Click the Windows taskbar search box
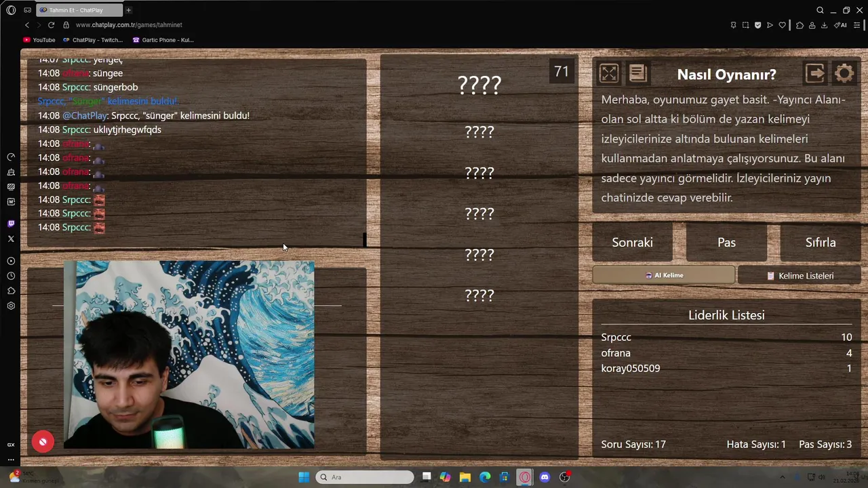Image resolution: width=868 pixels, height=488 pixels. tap(366, 477)
